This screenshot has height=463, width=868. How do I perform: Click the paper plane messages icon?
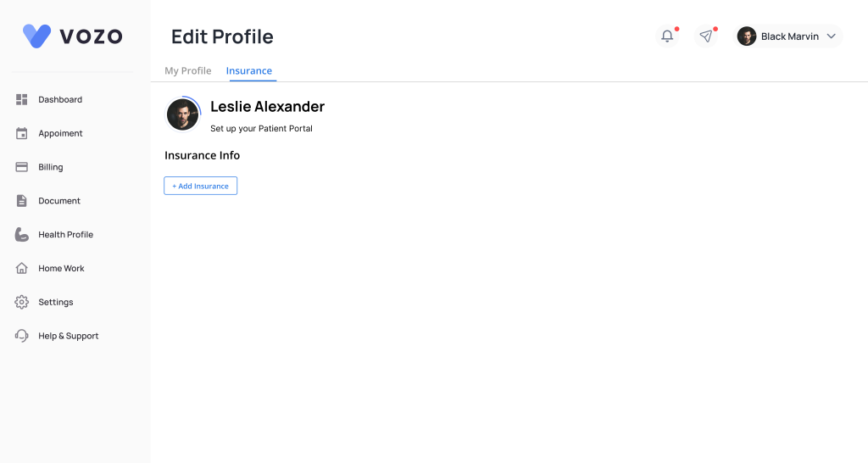point(706,36)
